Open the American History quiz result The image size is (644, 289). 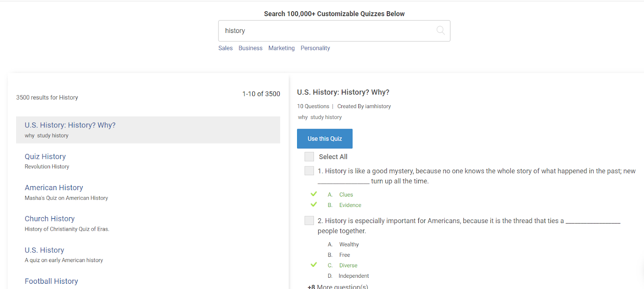click(x=54, y=188)
